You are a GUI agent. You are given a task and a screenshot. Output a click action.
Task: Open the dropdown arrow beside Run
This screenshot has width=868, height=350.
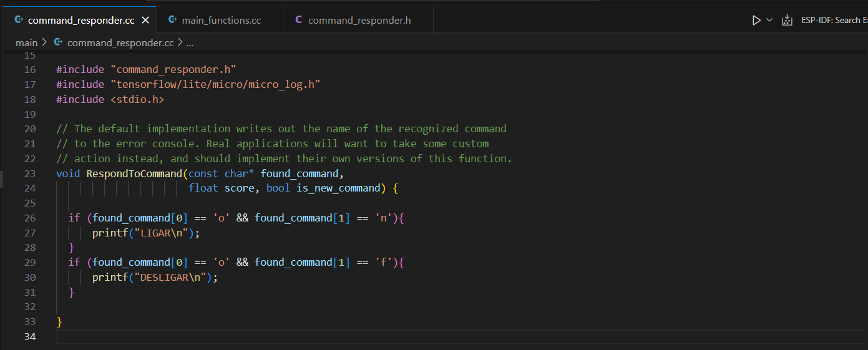coord(769,21)
